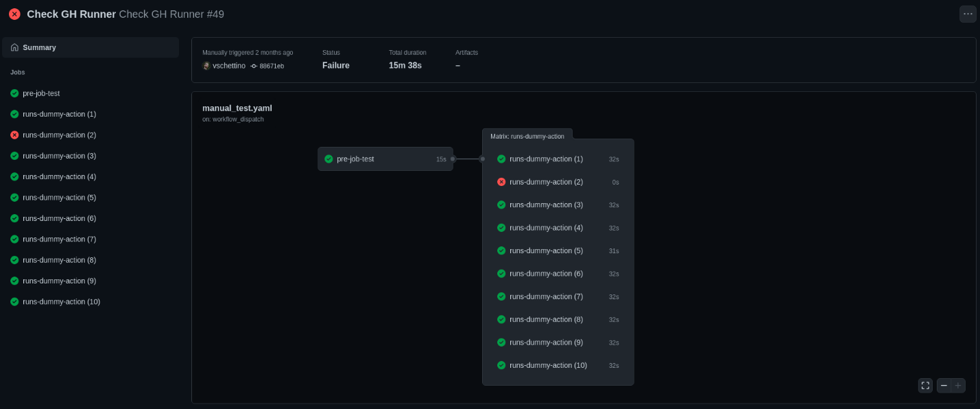Open failed runs-dummy-action (2) in the matrix graph
This screenshot has width=980, height=409.
(558, 182)
